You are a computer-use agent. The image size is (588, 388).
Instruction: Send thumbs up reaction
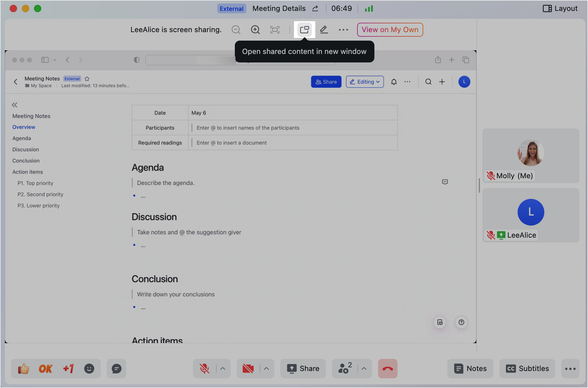coord(23,369)
